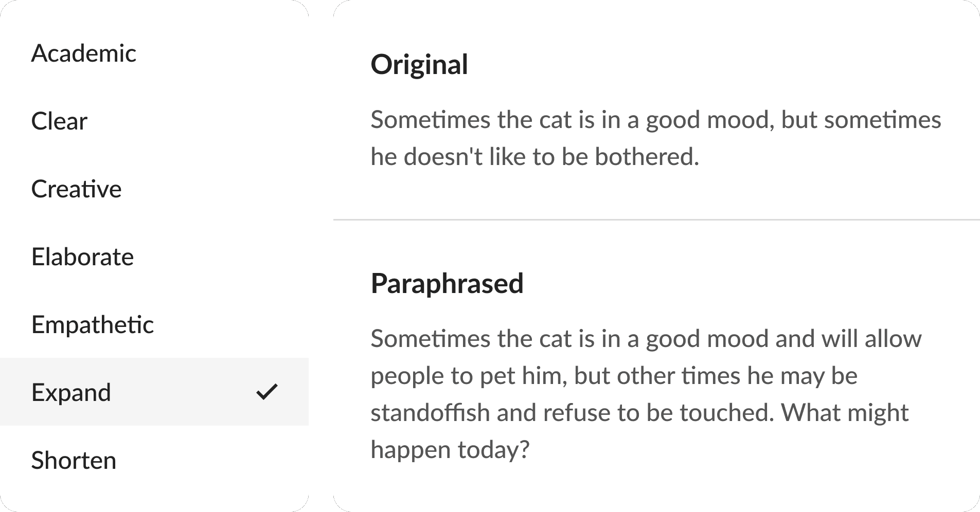Pick the Empathetic tone
Image resolution: width=980 pixels, height=512 pixels.
(93, 324)
